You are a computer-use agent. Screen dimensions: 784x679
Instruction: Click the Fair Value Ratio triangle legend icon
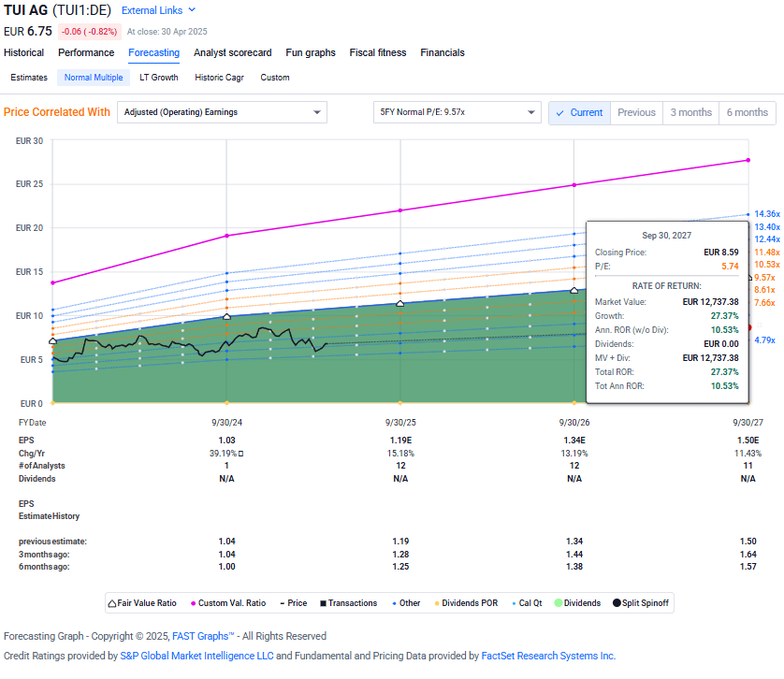[111, 603]
